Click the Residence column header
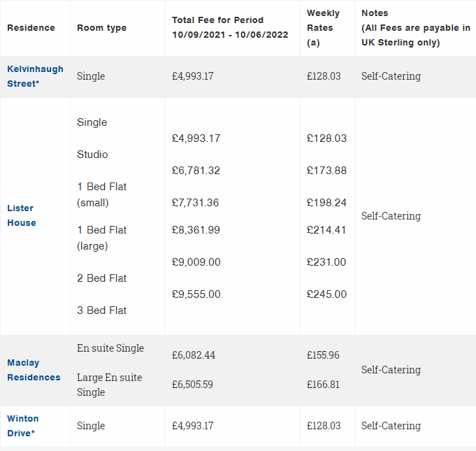The width and height of the screenshot is (476, 451). pos(31,28)
